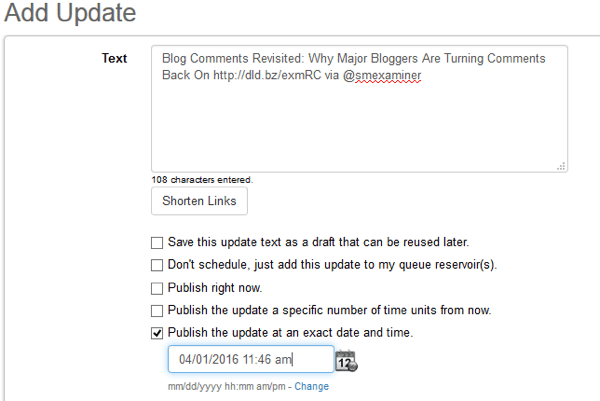The image size is (600, 401).
Task: Click the misspelled word smexaminer in text
Action: [388, 75]
